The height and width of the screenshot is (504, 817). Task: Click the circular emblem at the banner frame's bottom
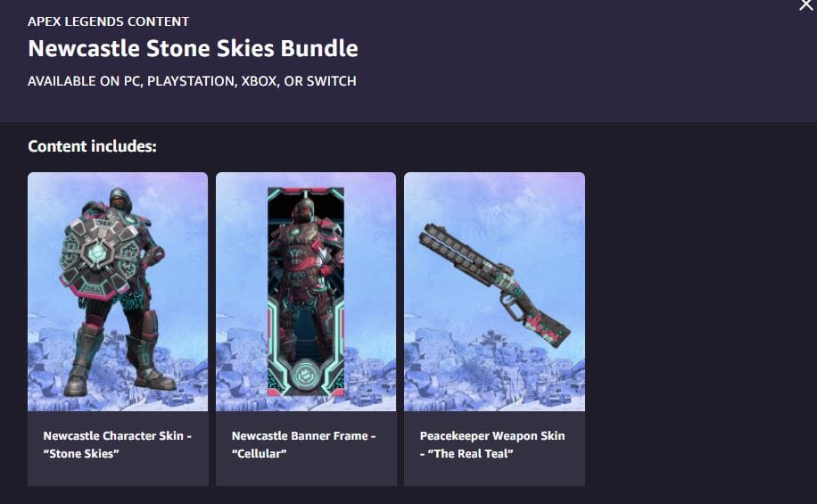click(x=306, y=376)
